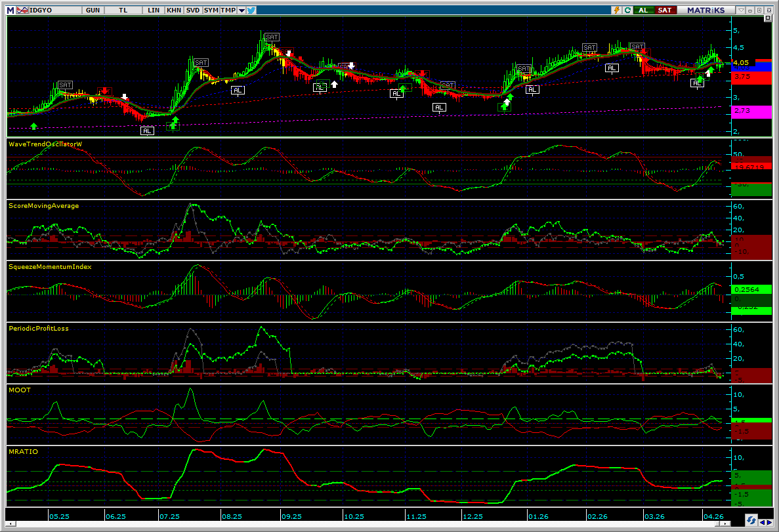Click the horizontal scrollbar right arrow
Screen dimensions: 779x532
click(x=726, y=523)
